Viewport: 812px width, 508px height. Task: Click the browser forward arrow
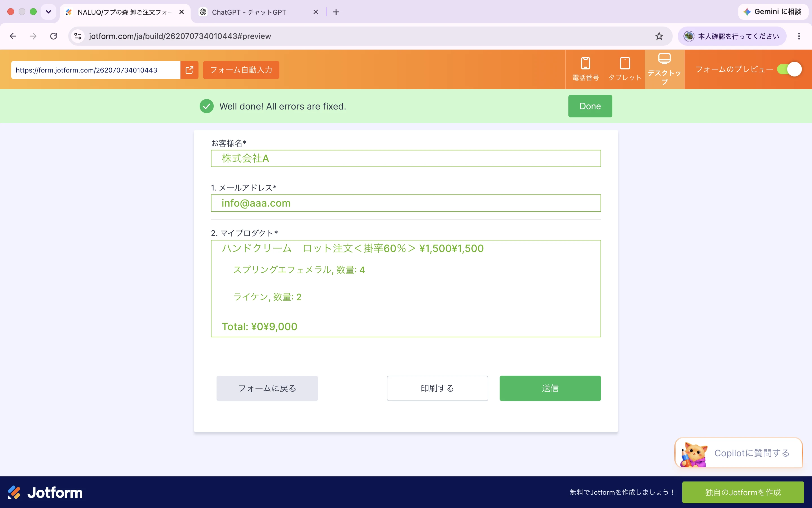point(33,36)
